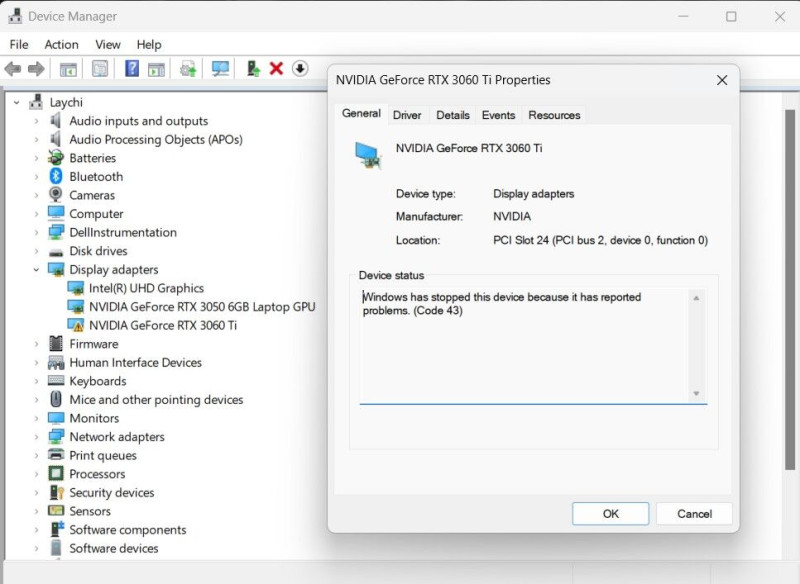Click the Properties sheet toolbar icon
The height and width of the screenshot is (584, 800).
point(100,68)
